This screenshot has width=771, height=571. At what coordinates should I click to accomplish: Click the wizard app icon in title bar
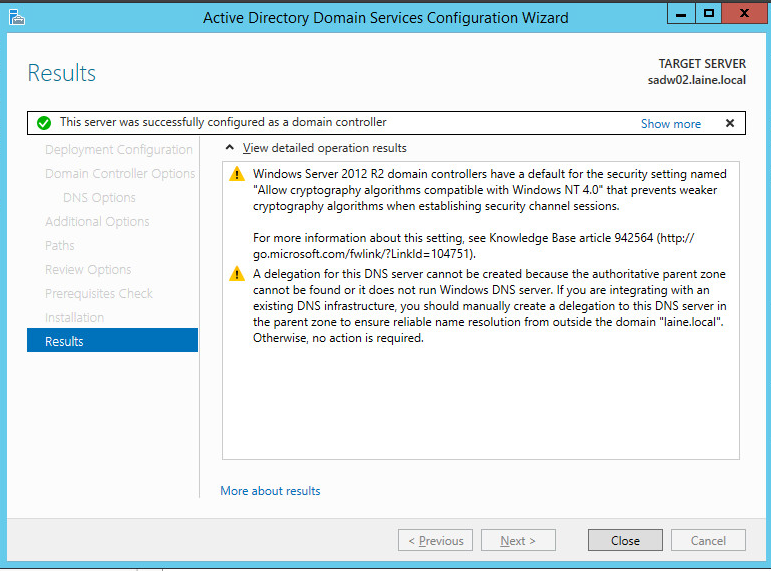(x=17, y=18)
